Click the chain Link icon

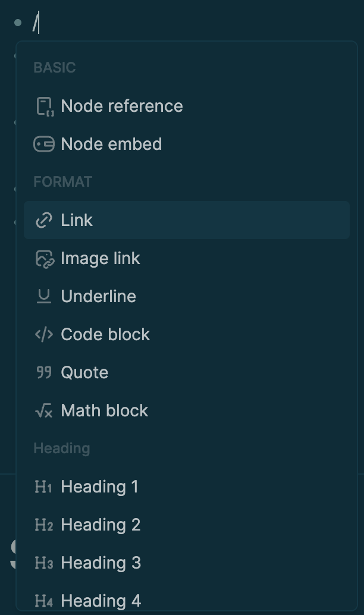click(x=44, y=220)
